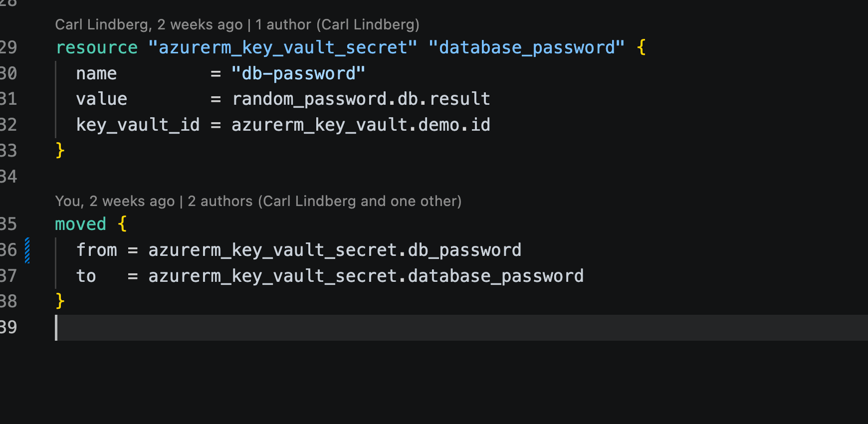The image size is (868, 424).
Task: Select the "azurerm_key_vault_secret" resource type string
Action: coord(282,47)
